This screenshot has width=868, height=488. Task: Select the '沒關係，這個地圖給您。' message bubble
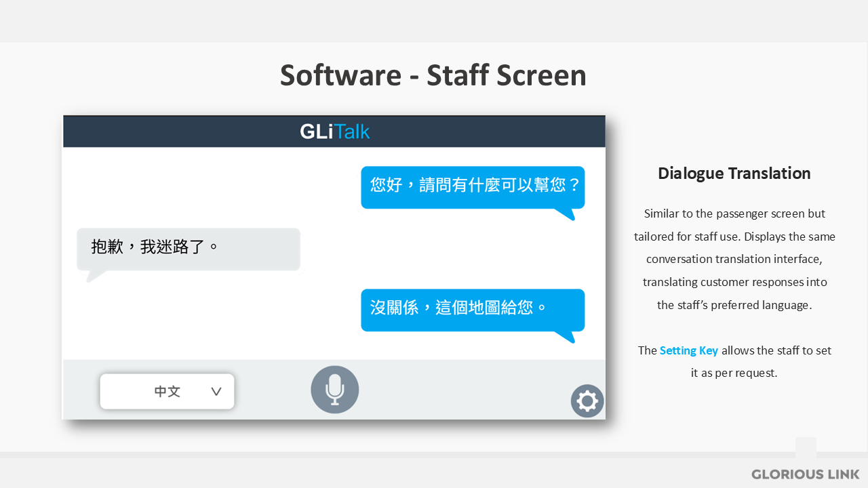pyautogui.click(x=473, y=309)
